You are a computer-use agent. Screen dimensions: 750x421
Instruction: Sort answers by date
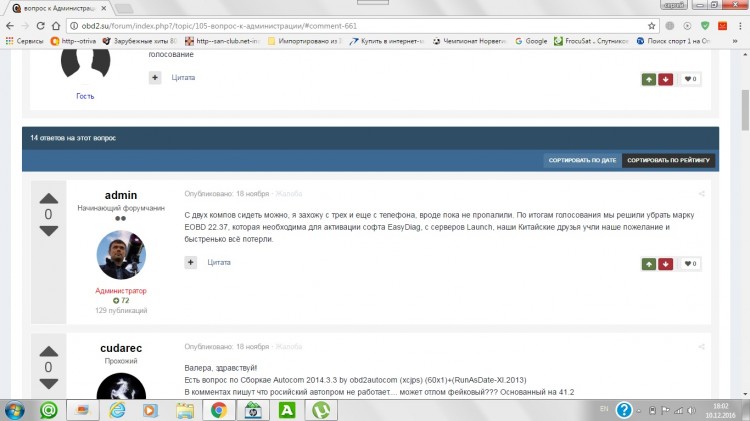click(582, 160)
